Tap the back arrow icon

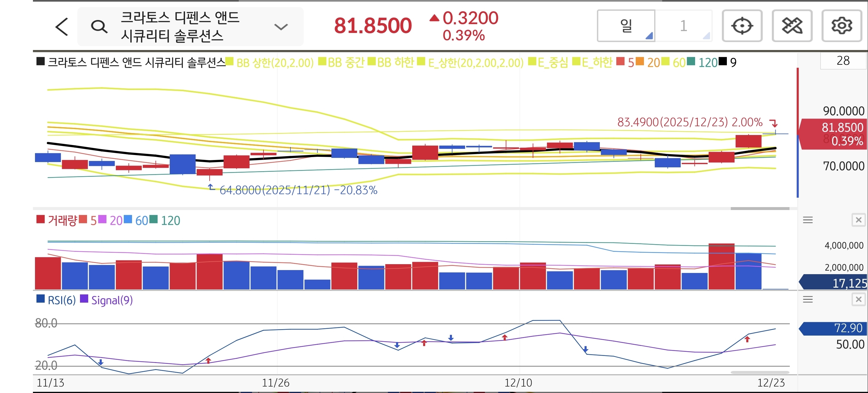click(62, 27)
